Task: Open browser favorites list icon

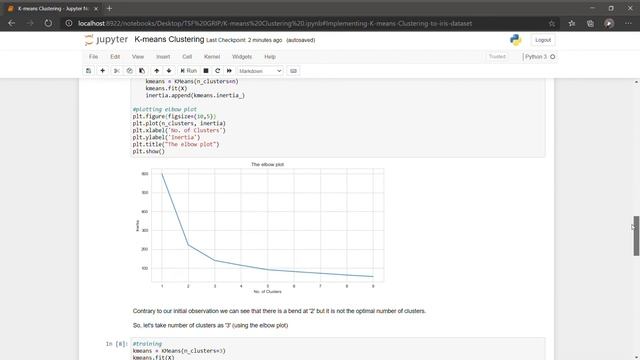Action: click(x=572, y=24)
